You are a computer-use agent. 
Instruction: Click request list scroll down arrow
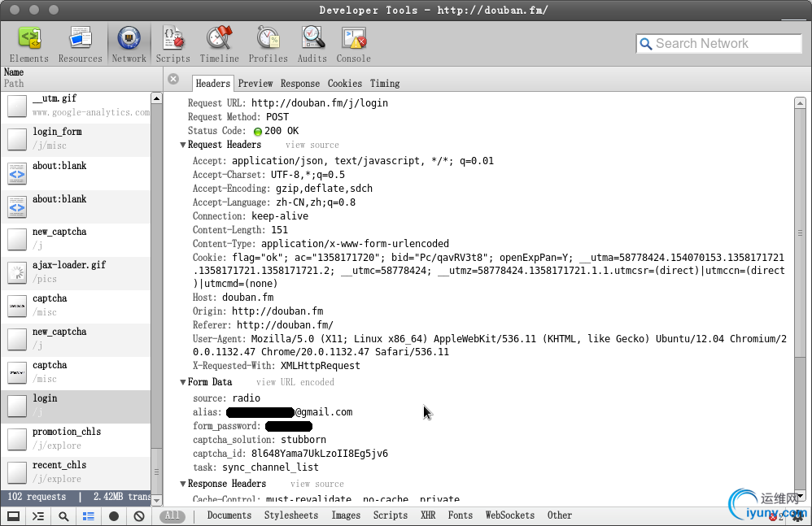click(156, 500)
